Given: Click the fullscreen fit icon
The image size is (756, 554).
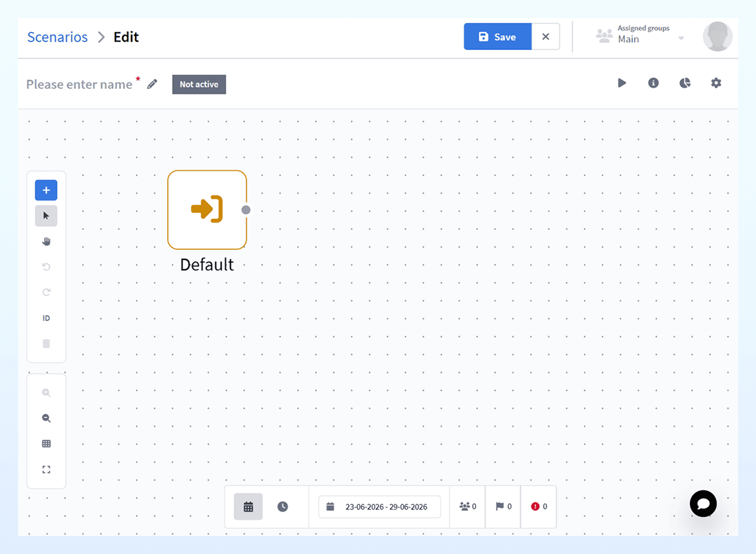Looking at the screenshot, I should coord(46,469).
